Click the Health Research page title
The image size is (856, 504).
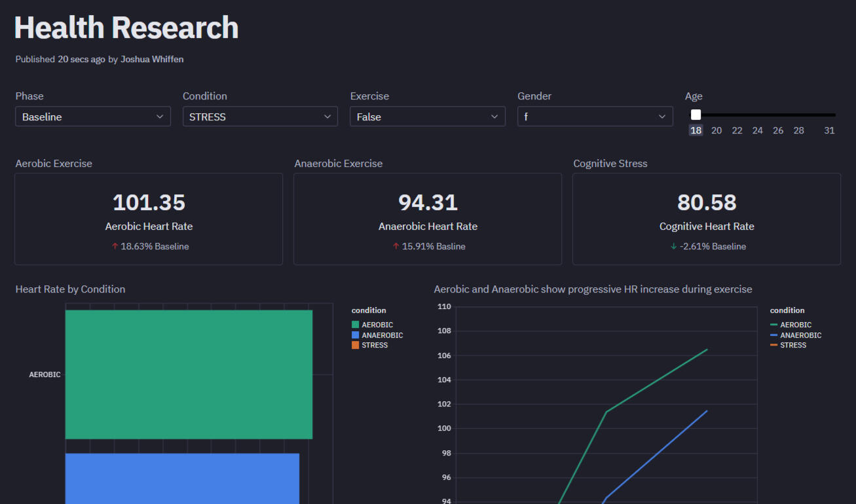click(126, 28)
